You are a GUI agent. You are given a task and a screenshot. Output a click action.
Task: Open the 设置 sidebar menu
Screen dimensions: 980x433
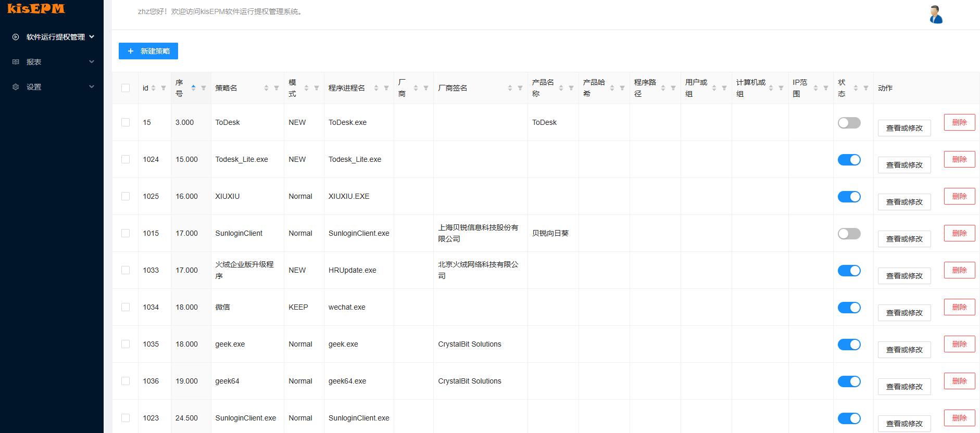(52, 87)
